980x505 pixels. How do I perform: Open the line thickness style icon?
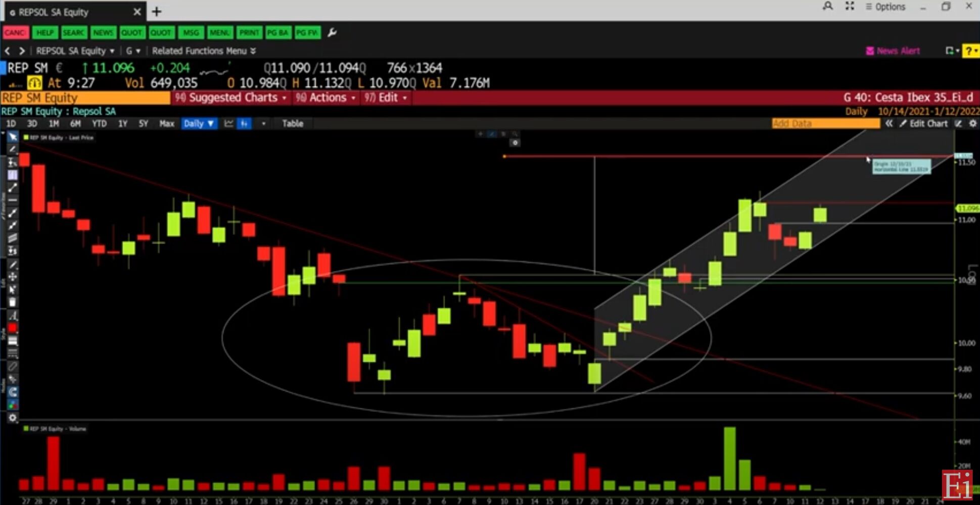pyautogui.click(x=13, y=341)
